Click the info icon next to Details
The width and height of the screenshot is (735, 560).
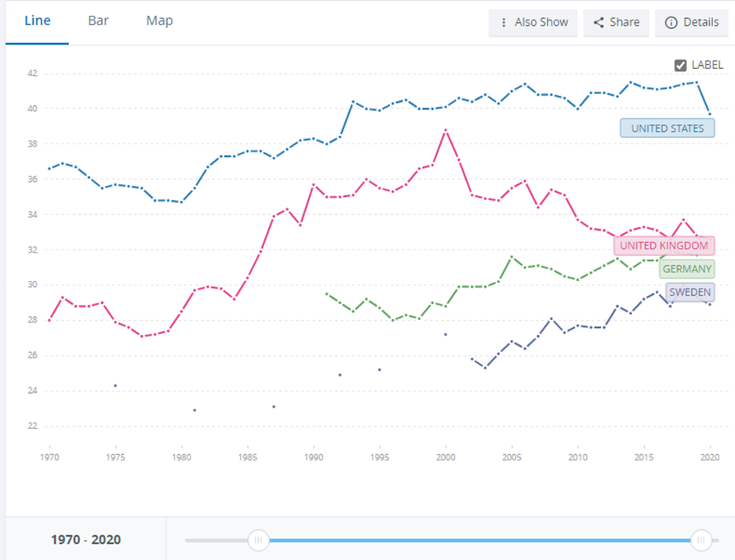point(671,23)
